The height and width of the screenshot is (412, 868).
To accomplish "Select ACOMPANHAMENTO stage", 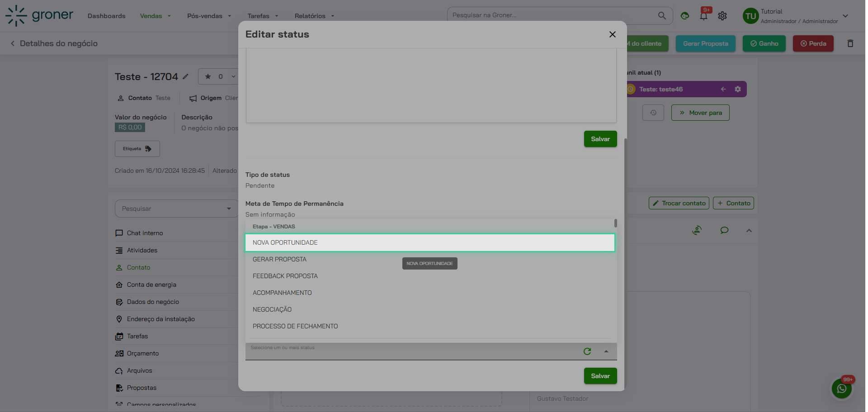I will pos(429,293).
